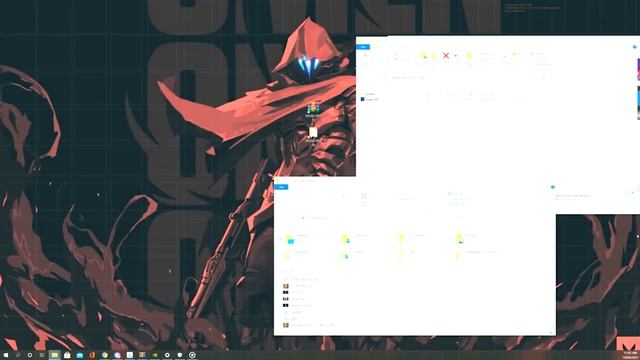Click red Delete X in upper Explorer ribbon

(x=446, y=56)
